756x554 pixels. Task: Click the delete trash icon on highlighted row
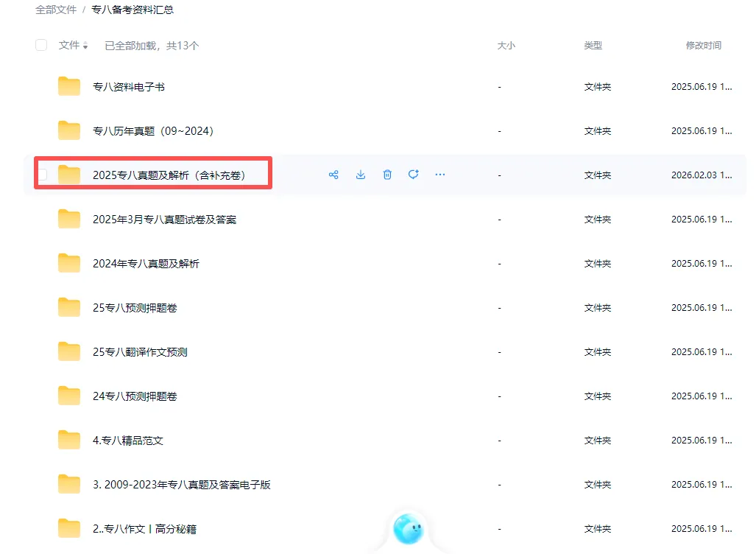386,175
